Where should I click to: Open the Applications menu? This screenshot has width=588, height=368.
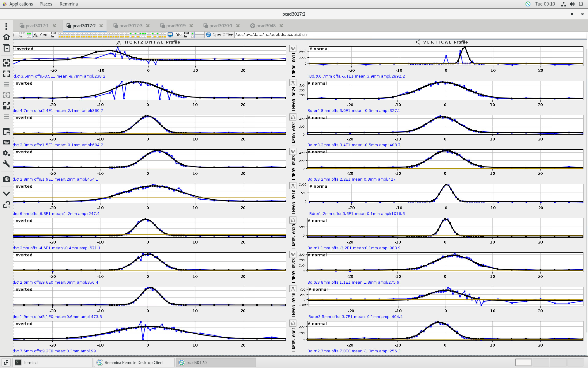coord(21,4)
